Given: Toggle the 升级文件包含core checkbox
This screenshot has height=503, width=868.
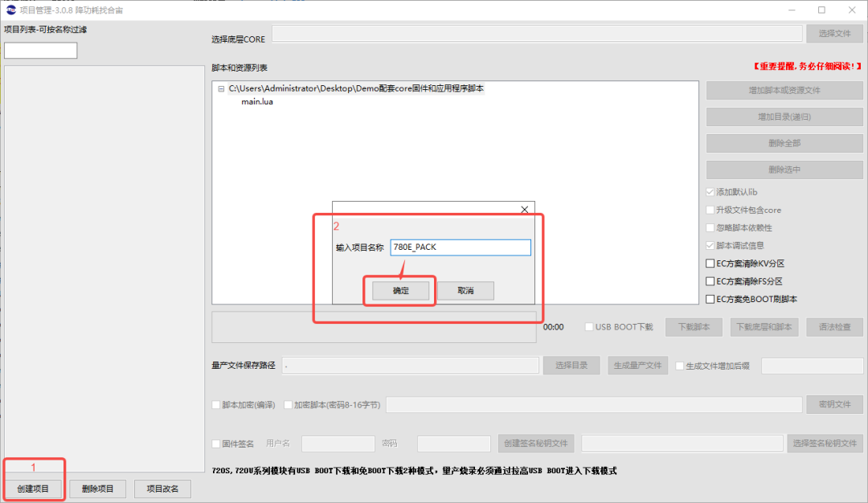Looking at the screenshot, I should tap(710, 210).
